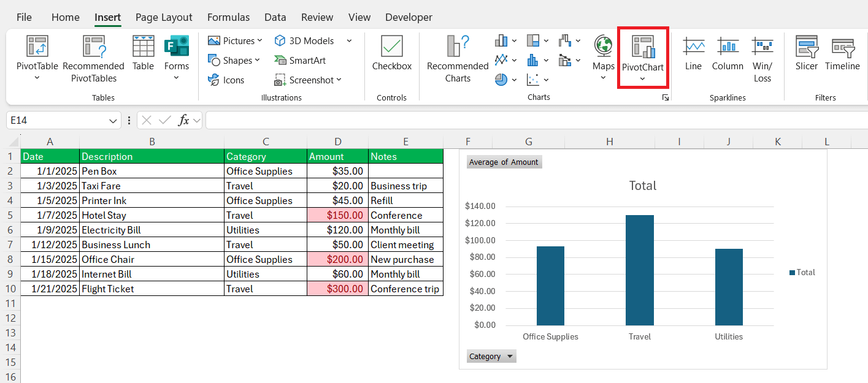
Task: Select Insert Pie or Doughnut Chart icon
Action: [x=501, y=80]
